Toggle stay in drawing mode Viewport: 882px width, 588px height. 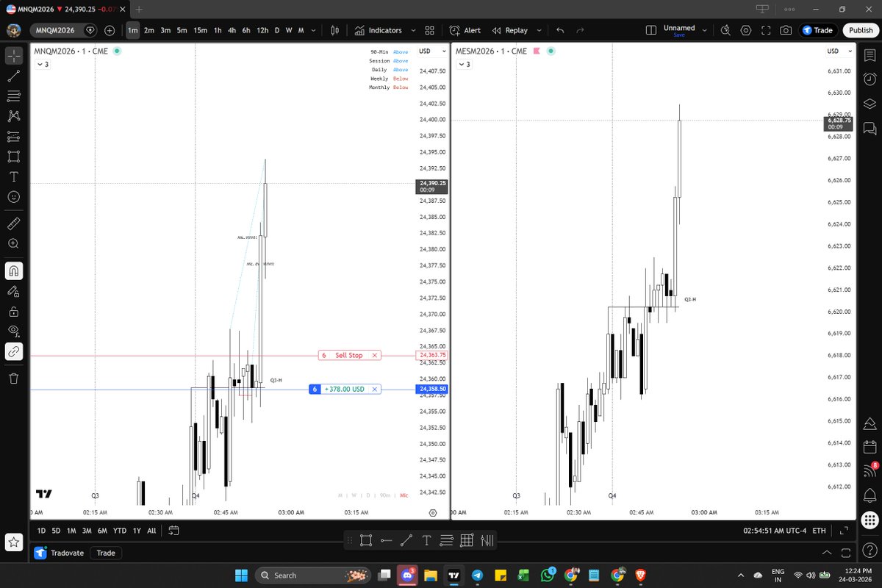tap(13, 291)
